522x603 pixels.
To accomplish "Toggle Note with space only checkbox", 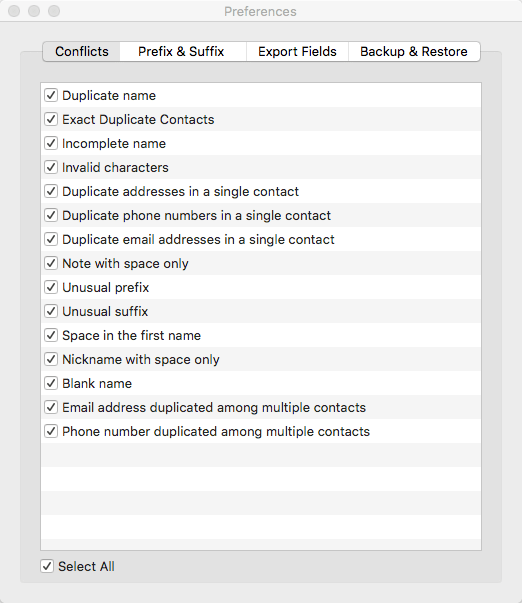I will [x=51, y=263].
